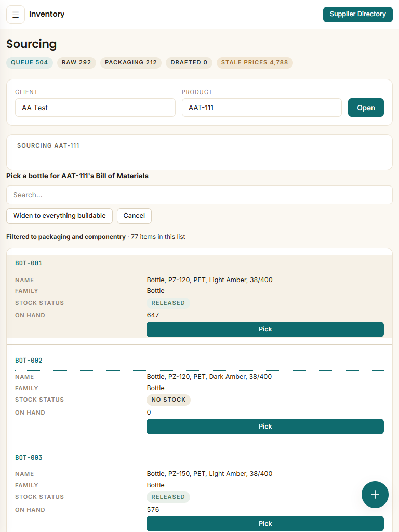The height and width of the screenshot is (532, 399).
Task: Click name 'Bottle, PZ-120, PET, Light Amber, 38/400'
Action: 210,280
